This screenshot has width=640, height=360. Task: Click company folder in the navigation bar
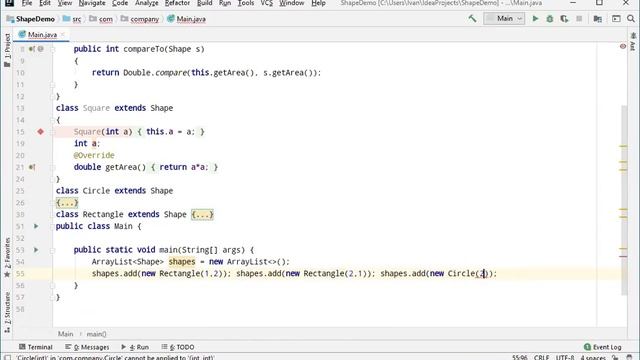pyautogui.click(x=140, y=19)
